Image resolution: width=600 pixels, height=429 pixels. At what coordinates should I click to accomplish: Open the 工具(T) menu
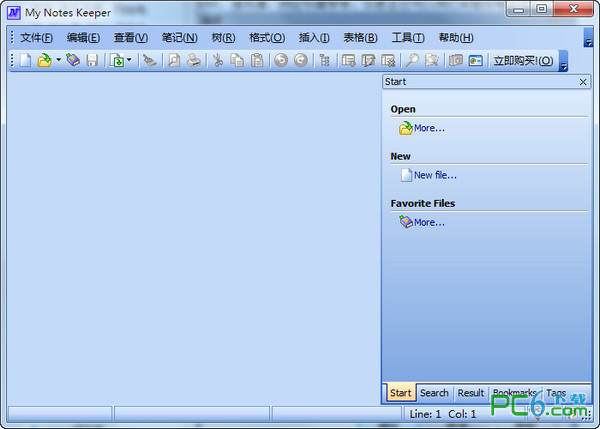pyautogui.click(x=408, y=38)
